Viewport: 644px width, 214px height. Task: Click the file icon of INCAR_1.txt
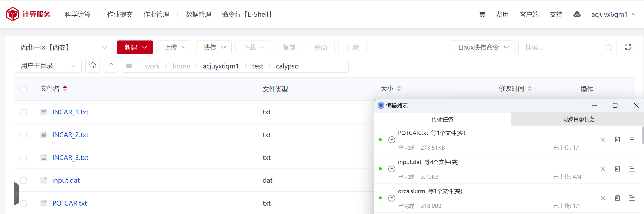coord(43,112)
